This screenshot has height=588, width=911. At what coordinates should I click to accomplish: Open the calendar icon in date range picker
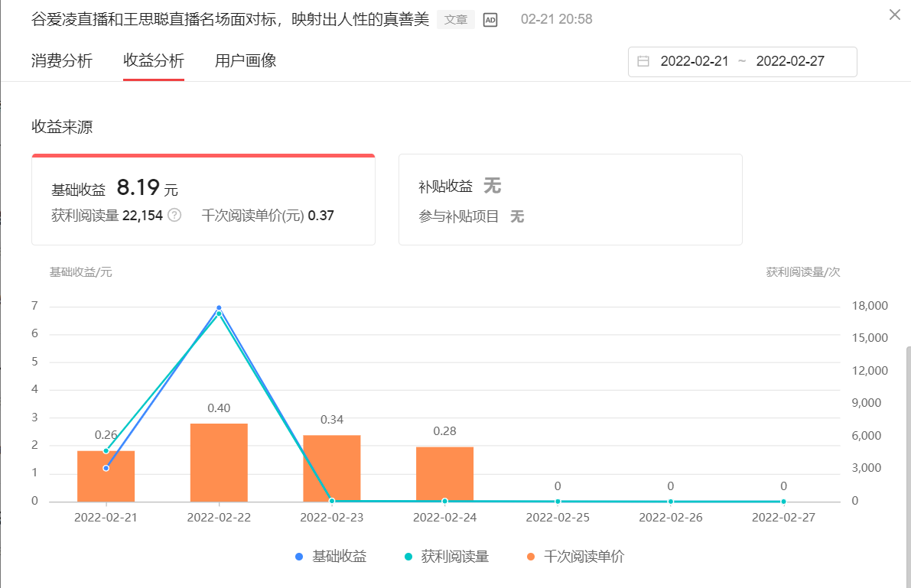click(643, 61)
